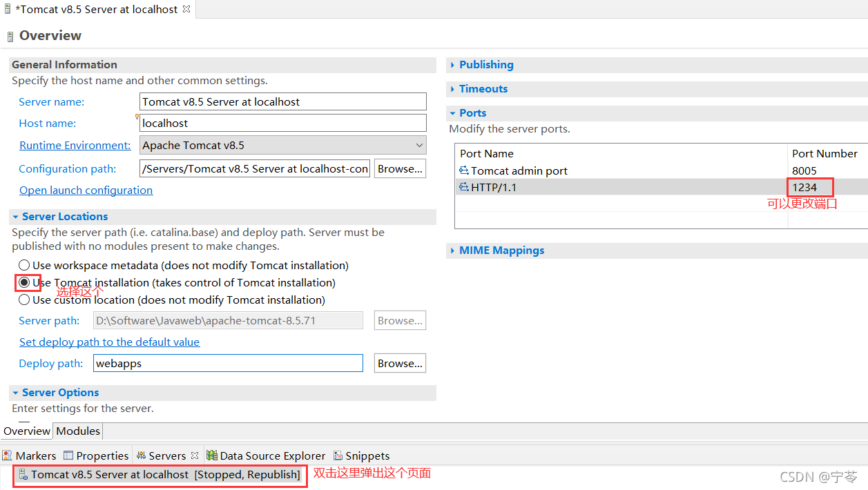Click the Servers view icon
The width and height of the screenshot is (868, 490).
(x=141, y=455)
